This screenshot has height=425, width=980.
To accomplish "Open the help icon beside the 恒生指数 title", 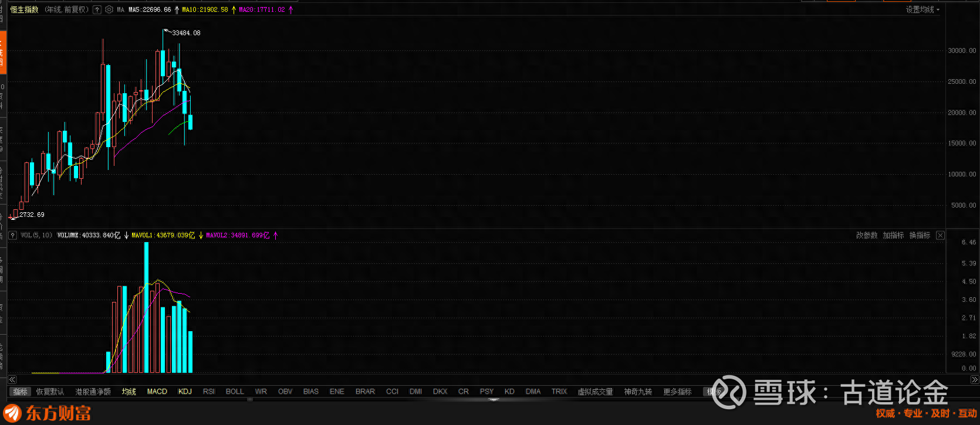I will pyautogui.click(x=97, y=10).
